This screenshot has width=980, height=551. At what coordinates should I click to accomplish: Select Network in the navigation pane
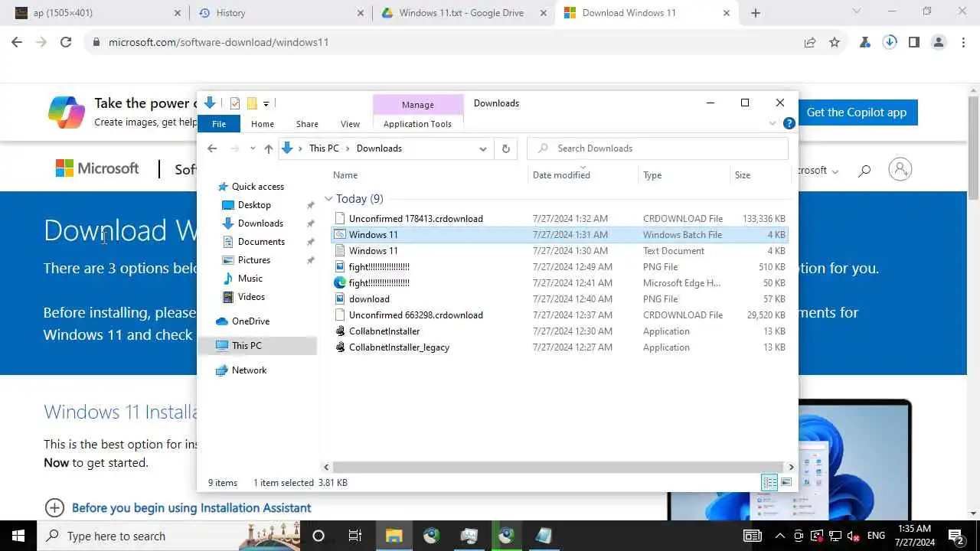249,370
